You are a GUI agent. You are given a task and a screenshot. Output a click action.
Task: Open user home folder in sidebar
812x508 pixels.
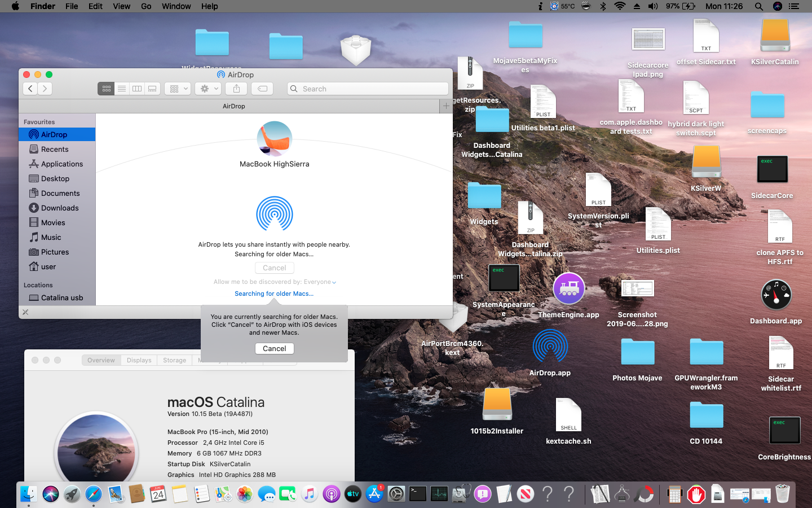click(57, 266)
